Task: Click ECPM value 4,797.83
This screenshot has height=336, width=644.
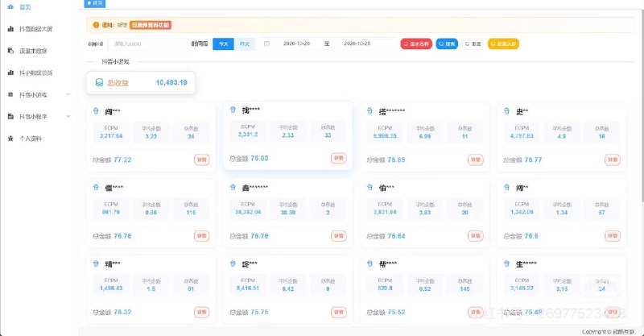Action: (x=522, y=135)
